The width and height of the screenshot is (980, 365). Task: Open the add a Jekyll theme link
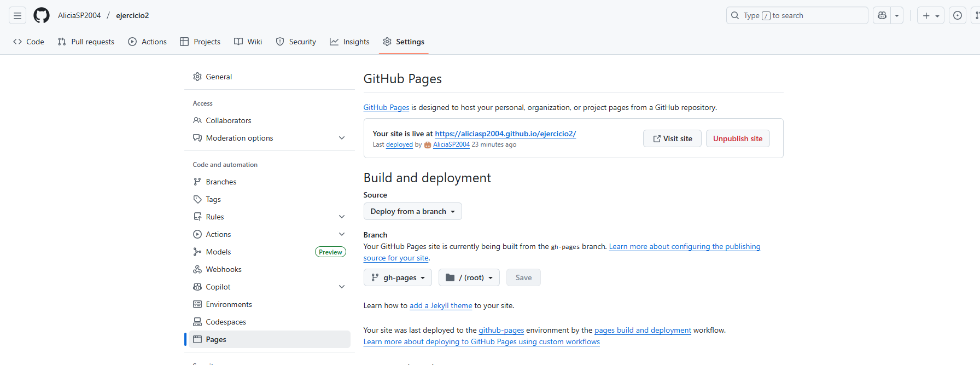(x=441, y=305)
